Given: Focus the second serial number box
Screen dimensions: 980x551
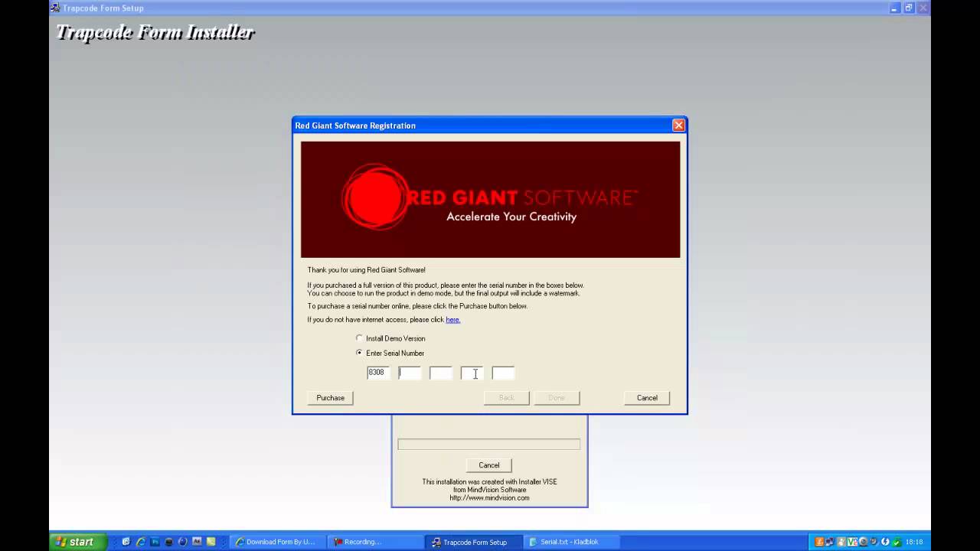Looking at the screenshot, I should pyautogui.click(x=410, y=373).
